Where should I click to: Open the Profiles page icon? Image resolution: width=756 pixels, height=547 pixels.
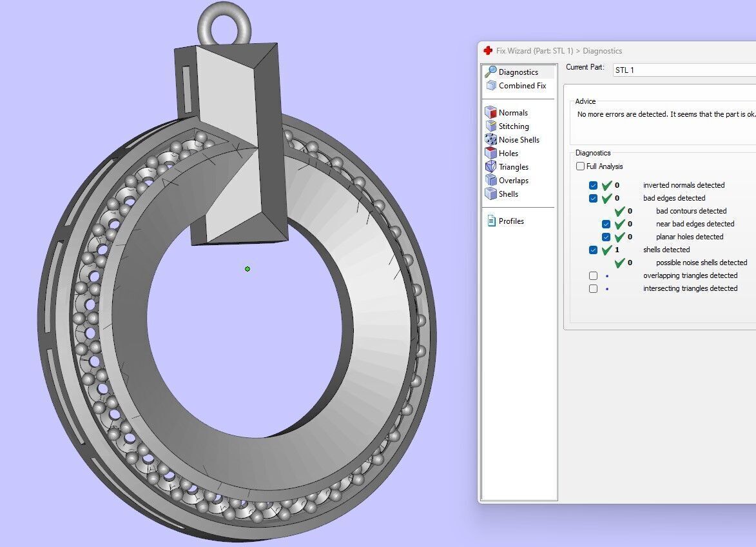pyautogui.click(x=491, y=221)
